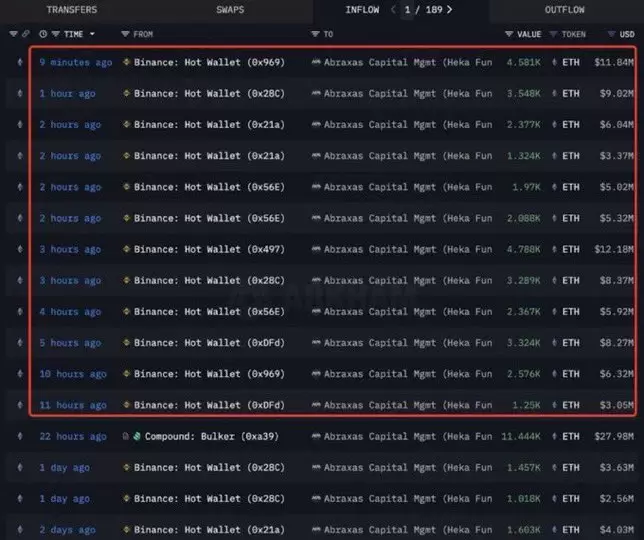Open the FROM column filter

pyautogui.click(x=125, y=34)
